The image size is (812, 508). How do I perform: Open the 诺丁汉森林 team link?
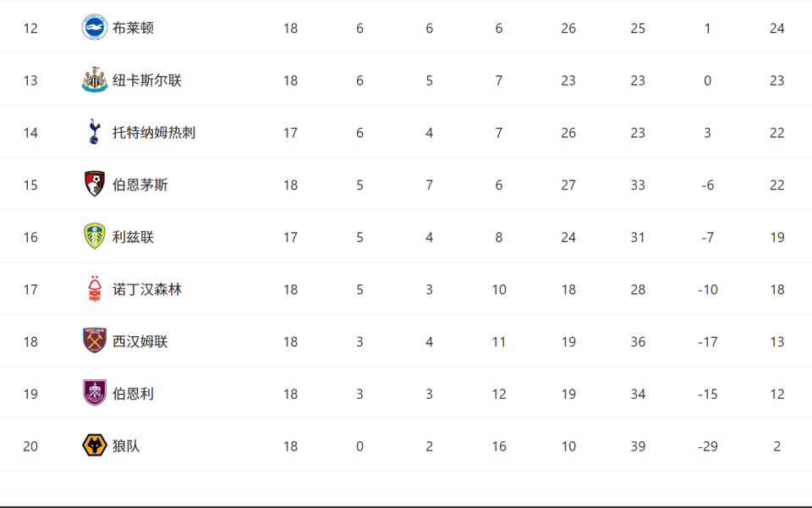[147, 290]
